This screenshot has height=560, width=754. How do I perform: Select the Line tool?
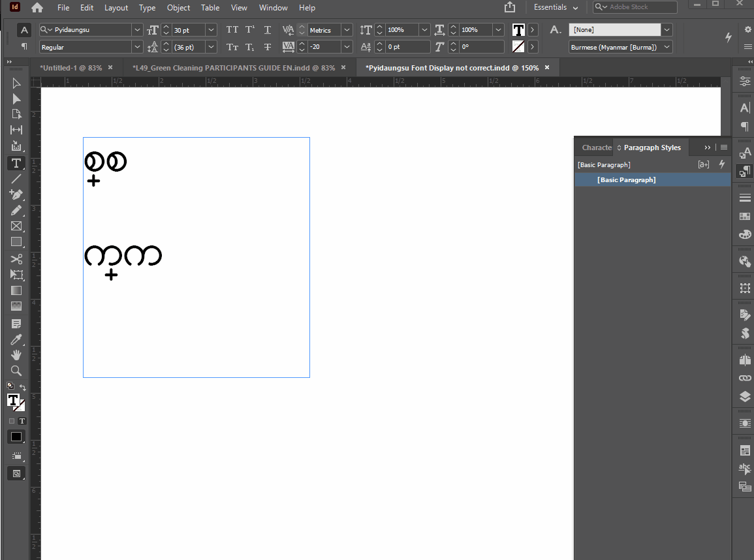click(16, 179)
